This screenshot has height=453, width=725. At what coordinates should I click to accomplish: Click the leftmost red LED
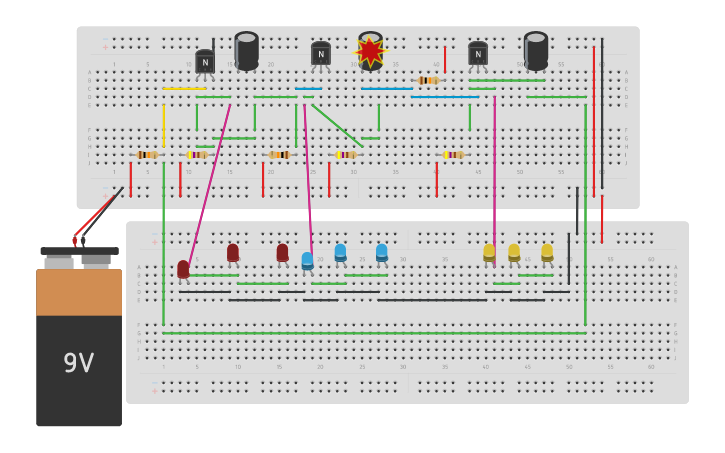pos(183,269)
